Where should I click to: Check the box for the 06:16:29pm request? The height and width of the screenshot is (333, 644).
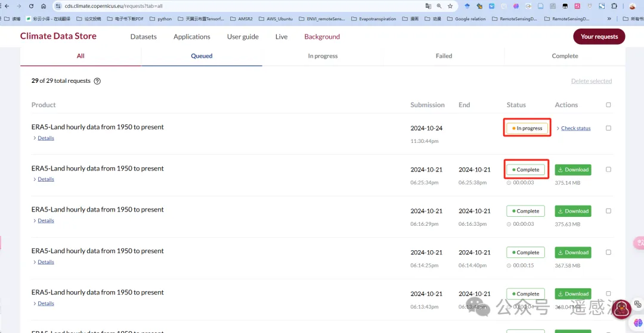(608, 211)
